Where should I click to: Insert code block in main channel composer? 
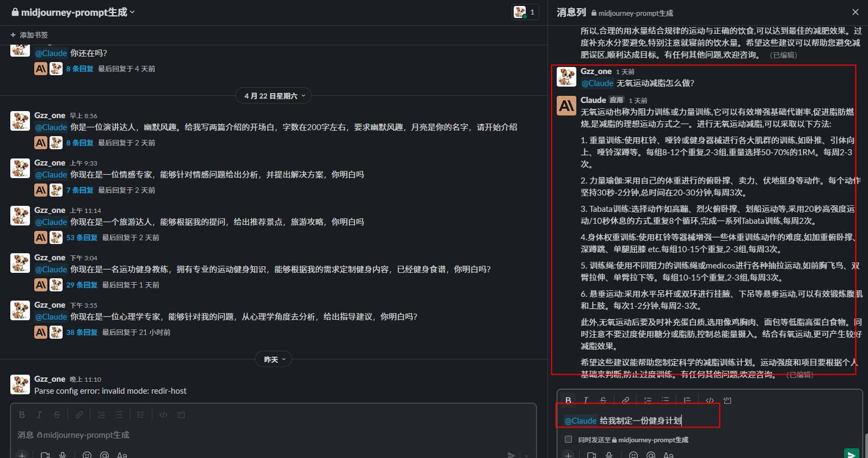pos(181,414)
